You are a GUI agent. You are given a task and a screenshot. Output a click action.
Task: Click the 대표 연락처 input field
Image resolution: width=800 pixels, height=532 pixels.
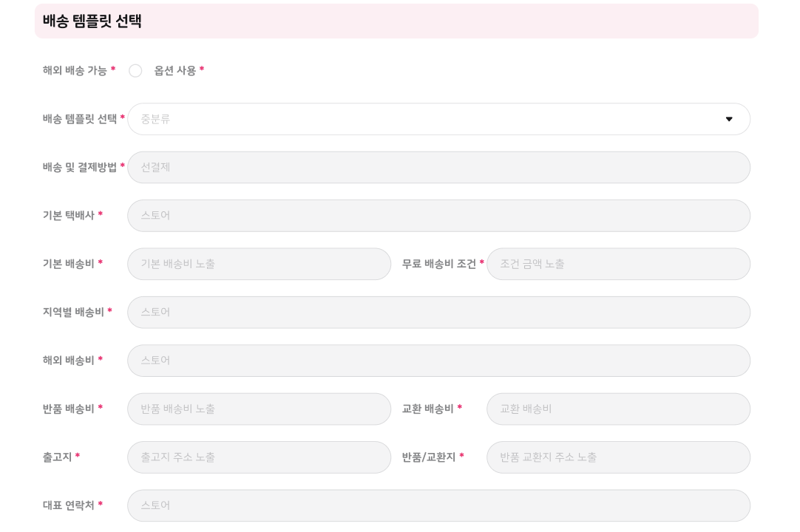coord(438,505)
